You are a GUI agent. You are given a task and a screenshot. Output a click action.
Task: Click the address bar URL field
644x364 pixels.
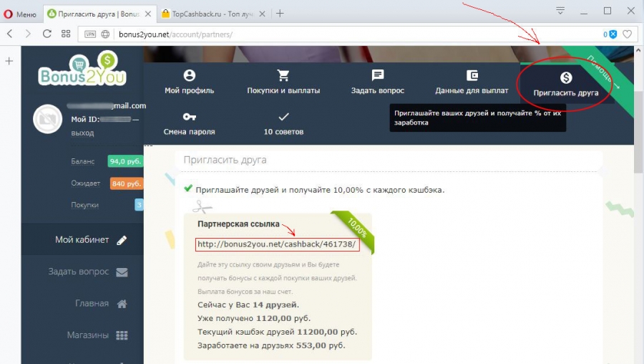click(x=357, y=34)
